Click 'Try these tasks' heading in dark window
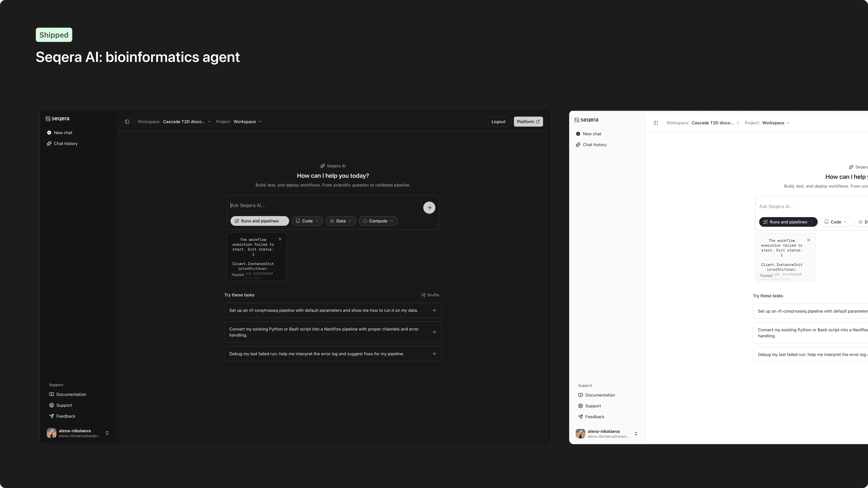The image size is (868, 488). click(239, 295)
